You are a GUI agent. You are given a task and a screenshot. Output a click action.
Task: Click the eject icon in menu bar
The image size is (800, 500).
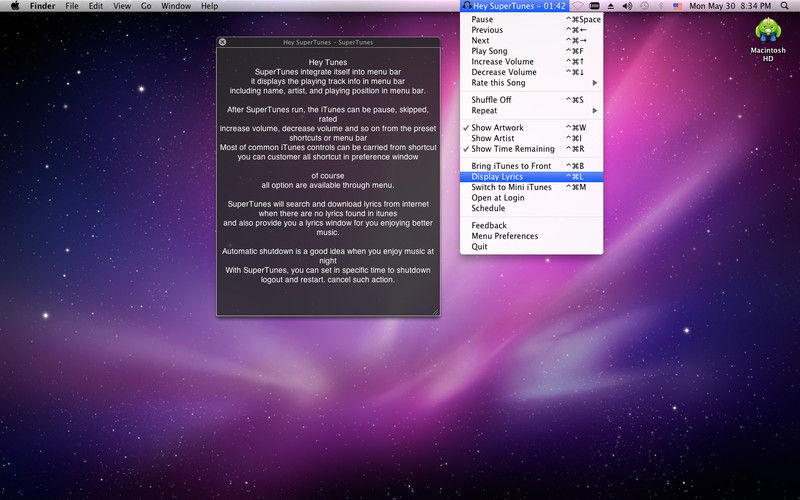pyautogui.click(x=611, y=6)
